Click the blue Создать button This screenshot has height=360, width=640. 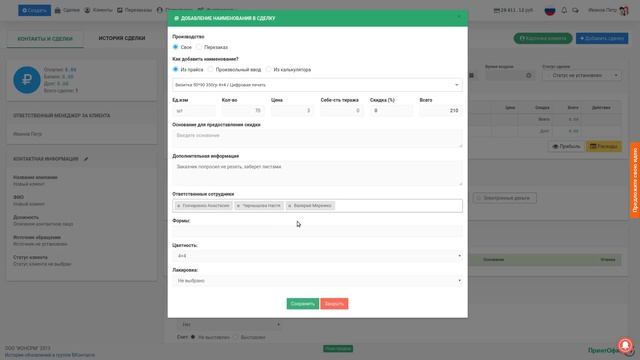pos(34,10)
